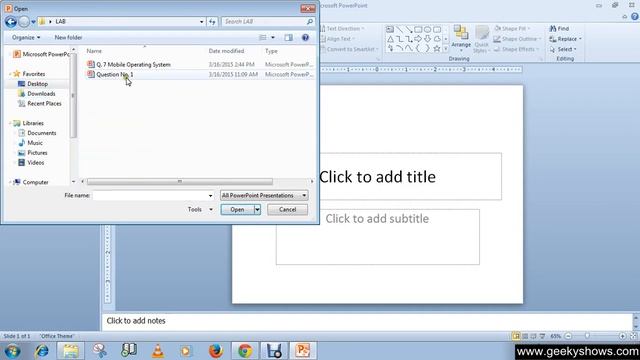640x360 pixels.
Task: Open Internet Explorer from taskbar
Action: 42,351
